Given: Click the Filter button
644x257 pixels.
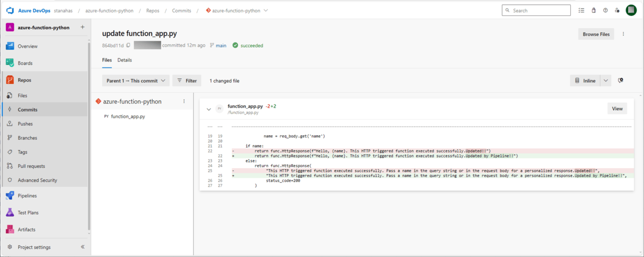Looking at the screenshot, I should (187, 80).
